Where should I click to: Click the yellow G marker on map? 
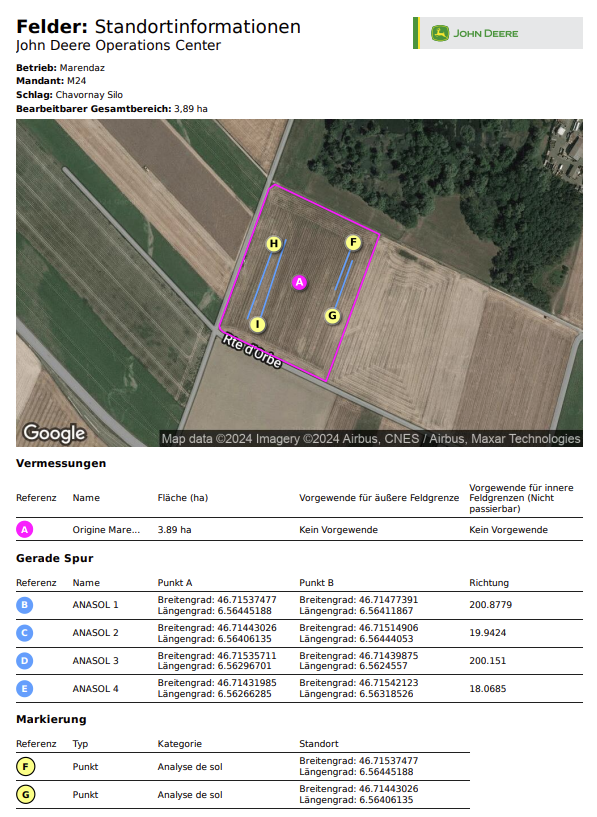point(332,316)
